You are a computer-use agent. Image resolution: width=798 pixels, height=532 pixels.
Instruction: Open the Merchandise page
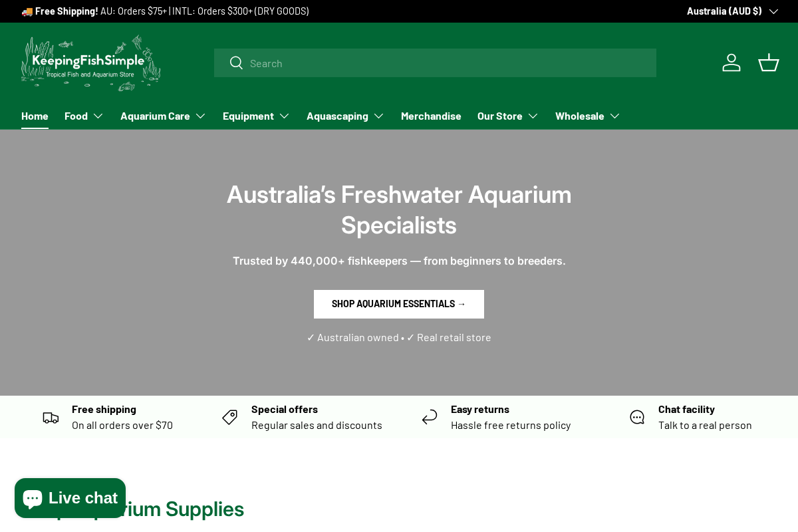tap(431, 116)
